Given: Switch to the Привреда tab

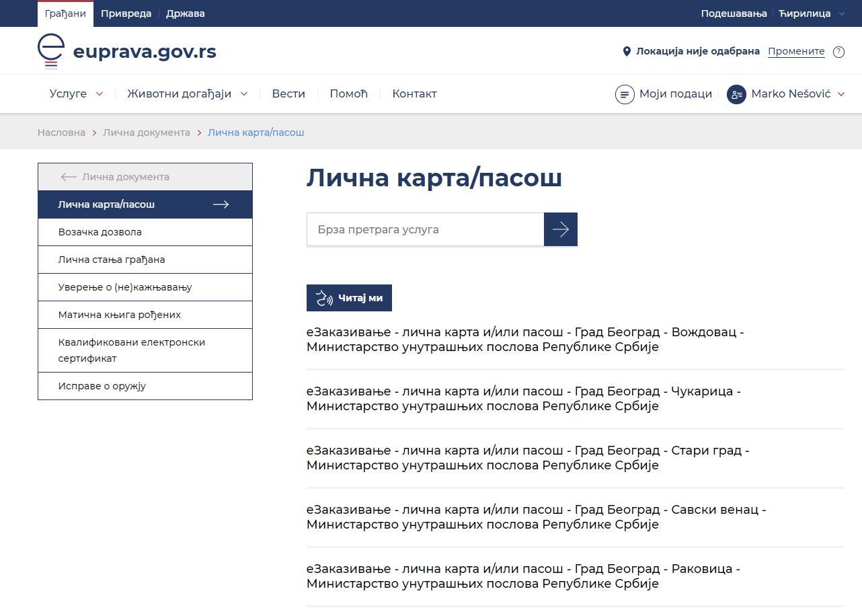Looking at the screenshot, I should pos(126,13).
